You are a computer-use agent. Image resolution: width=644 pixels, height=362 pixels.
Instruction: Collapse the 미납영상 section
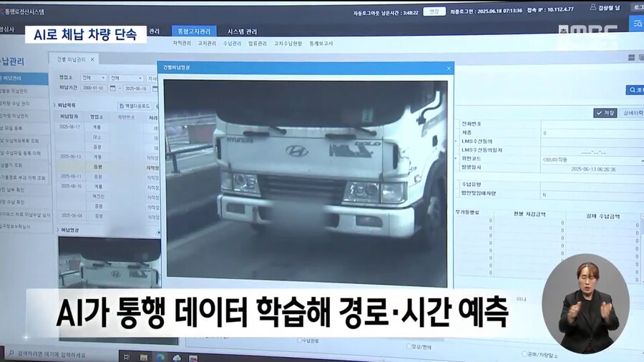click(x=57, y=230)
